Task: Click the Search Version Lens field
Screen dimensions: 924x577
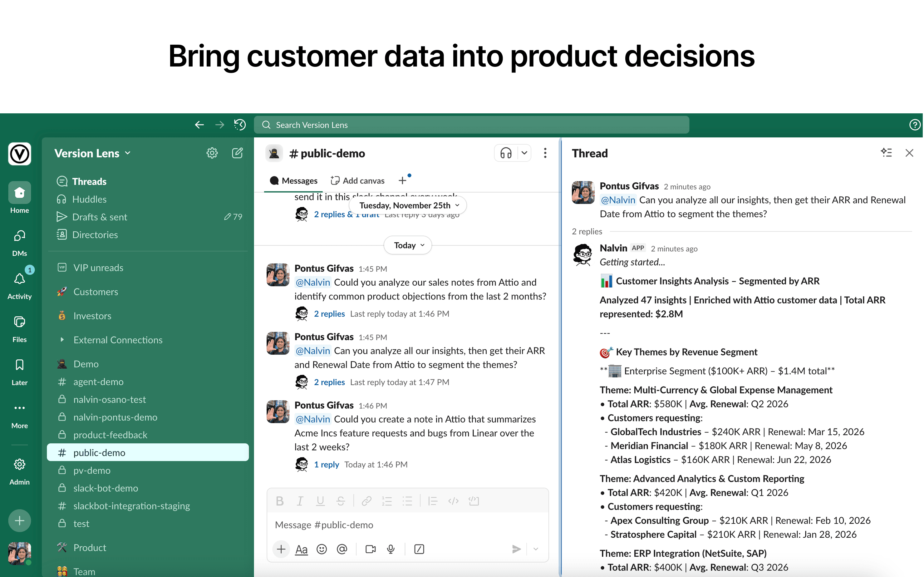Action: pos(471,125)
